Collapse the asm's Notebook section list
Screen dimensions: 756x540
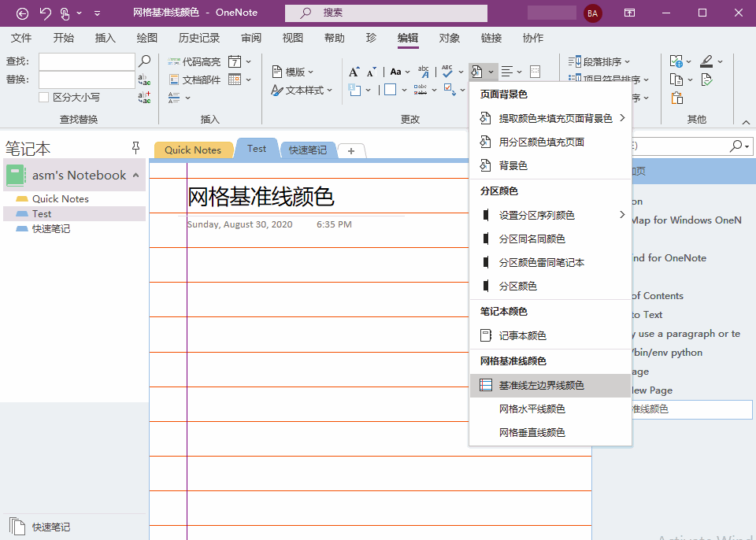tap(136, 175)
